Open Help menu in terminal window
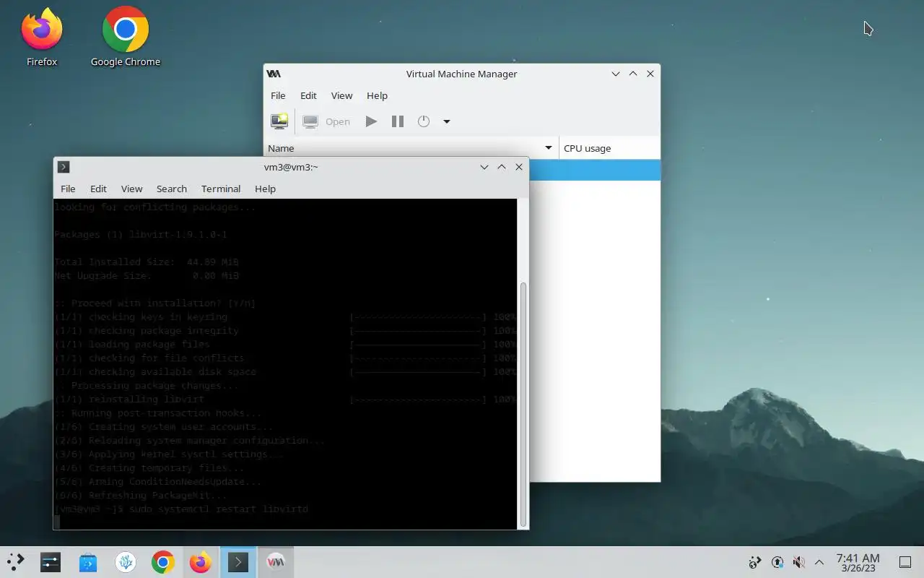 (265, 189)
